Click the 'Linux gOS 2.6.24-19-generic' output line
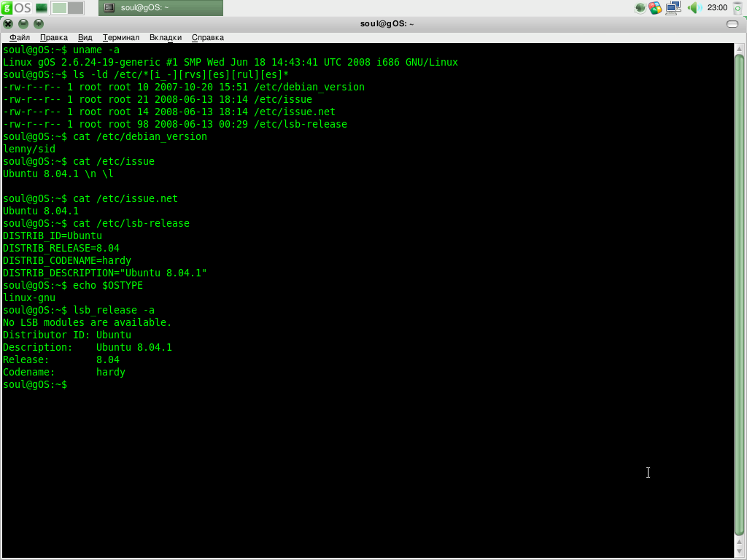The width and height of the screenshot is (747, 560). (230, 63)
